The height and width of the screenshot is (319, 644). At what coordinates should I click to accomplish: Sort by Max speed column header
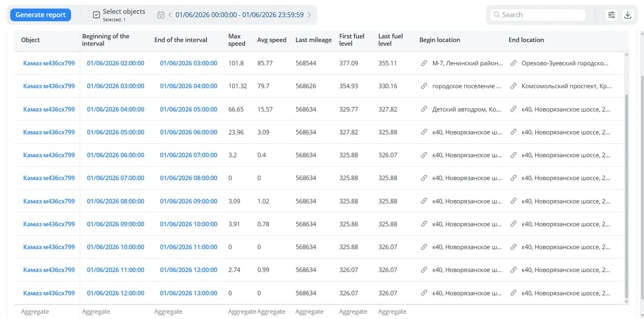click(x=237, y=40)
